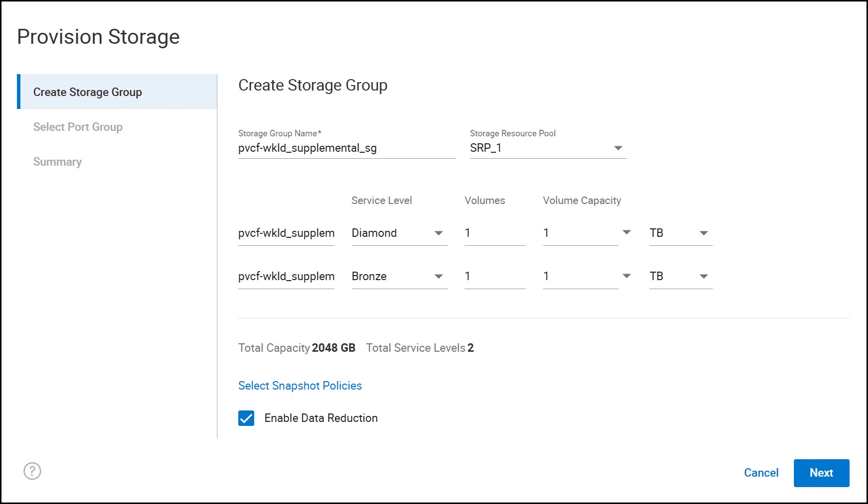The width and height of the screenshot is (868, 504).
Task: Open the Diamond service level dropdown
Action: [x=399, y=233]
